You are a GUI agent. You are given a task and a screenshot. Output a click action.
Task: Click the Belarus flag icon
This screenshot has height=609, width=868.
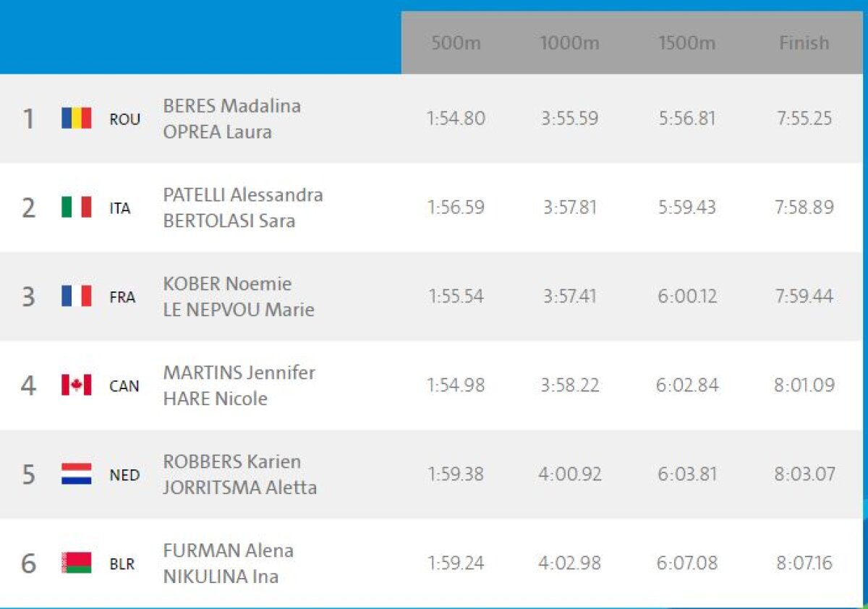76,563
